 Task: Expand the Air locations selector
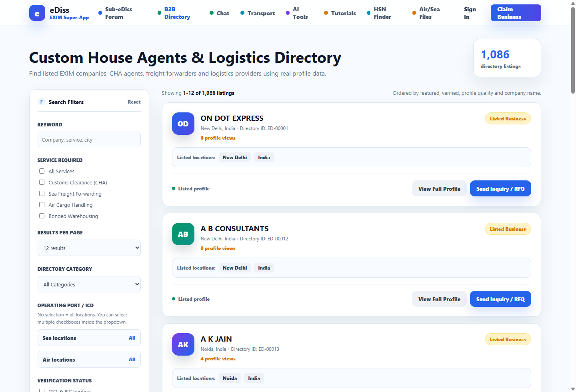point(89,360)
